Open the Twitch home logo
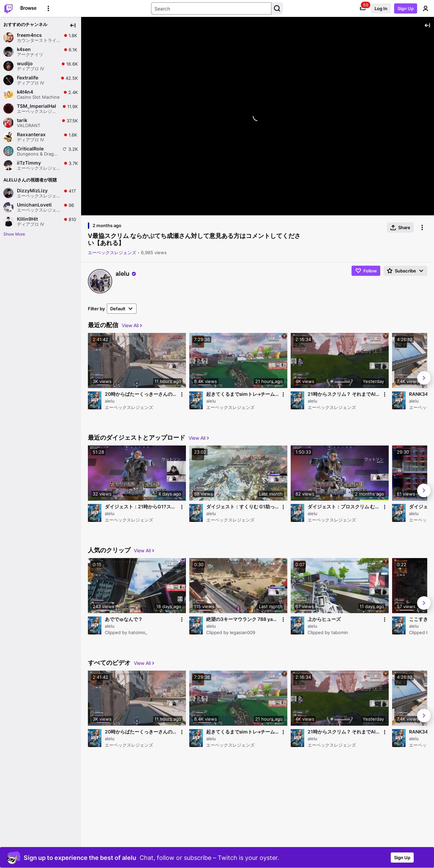Viewport: 434px width, 868px height. click(x=8, y=8)
